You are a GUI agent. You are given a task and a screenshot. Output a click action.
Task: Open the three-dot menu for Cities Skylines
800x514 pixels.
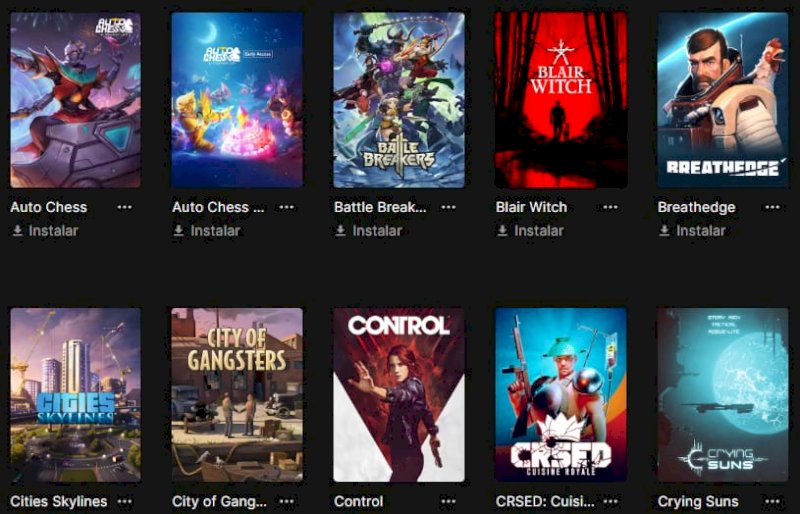tap(124, 502)
